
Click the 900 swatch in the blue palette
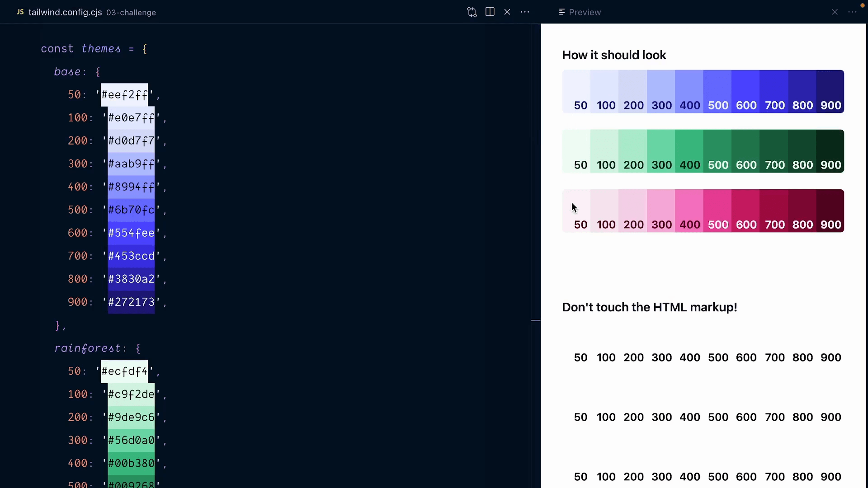(x=830, y=90)
